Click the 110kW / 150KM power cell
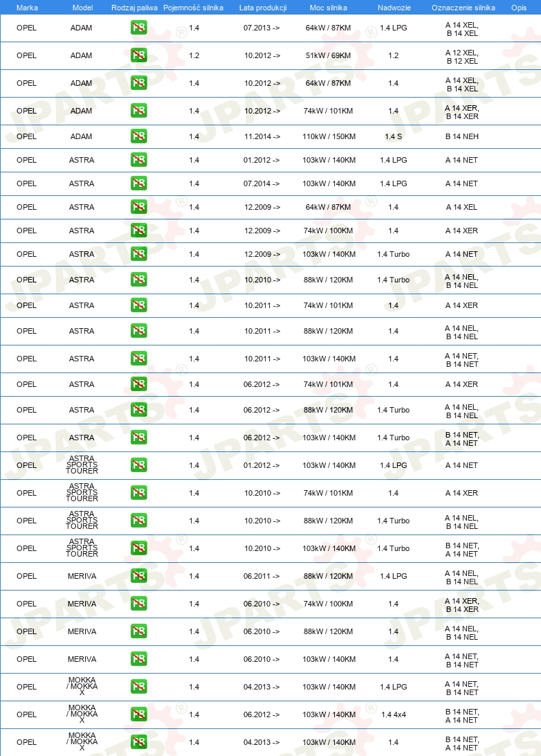 click(329, 136)
